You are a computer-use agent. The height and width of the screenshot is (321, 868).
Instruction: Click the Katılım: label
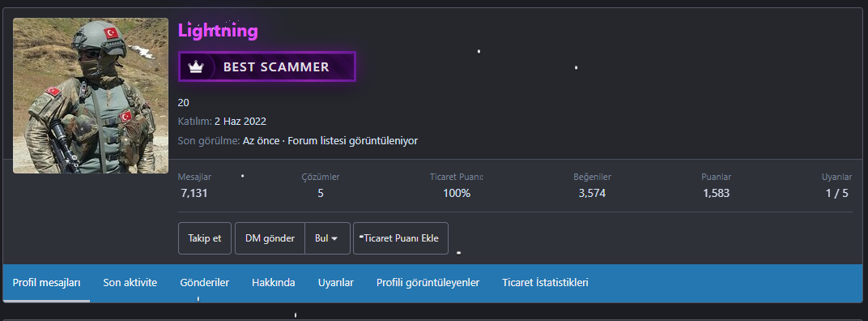pyautogui.click(x=195, y=122)
